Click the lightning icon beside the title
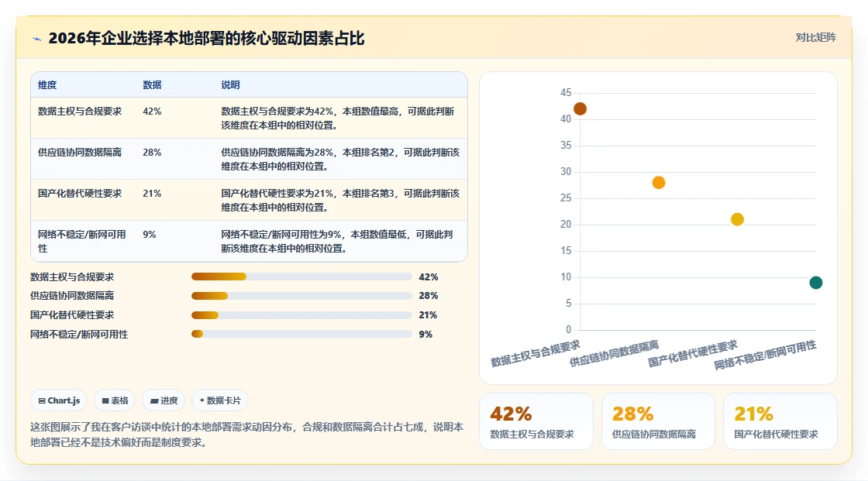Image resolution: width=868 pixels, height=481 pixels. pos(36,39)
